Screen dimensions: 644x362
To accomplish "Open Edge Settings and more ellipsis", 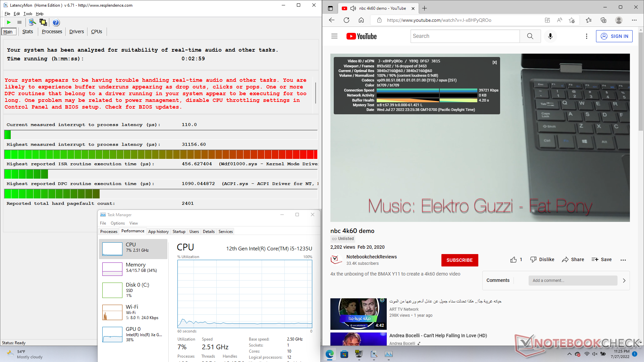I will (x=634, y=20).
